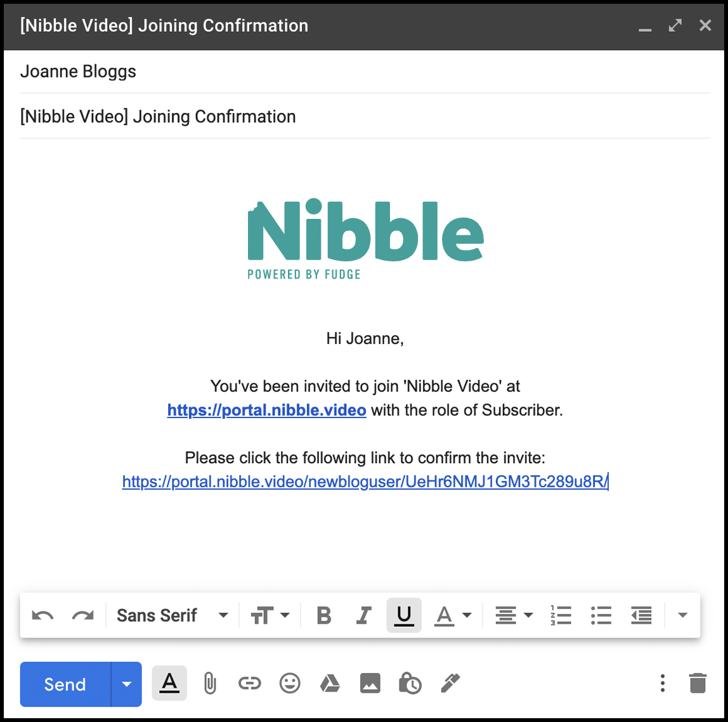The width and height of the screenshot is (728, 722).
Task: Discard the draft with trash icon
Action: coord(698,683)
